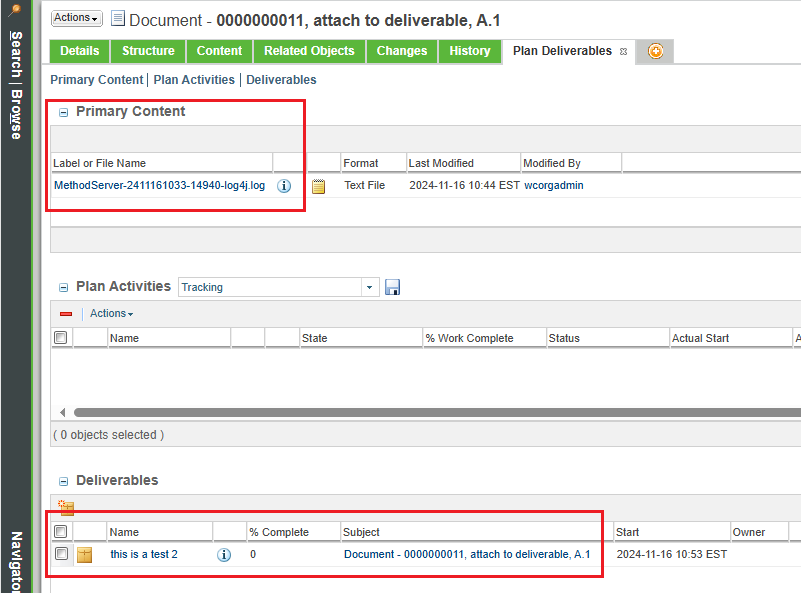Click the info icon beside 'this is a test 2'

(223, 555)
